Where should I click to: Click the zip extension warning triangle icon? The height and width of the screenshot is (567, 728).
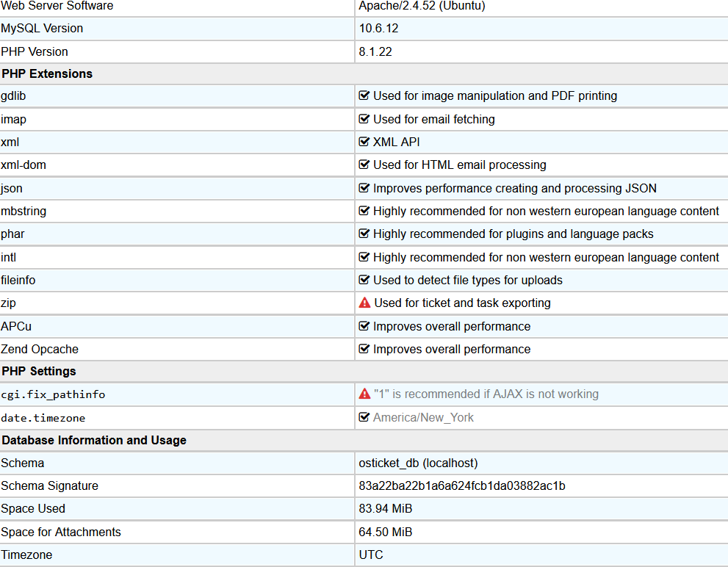pos(364,303)
